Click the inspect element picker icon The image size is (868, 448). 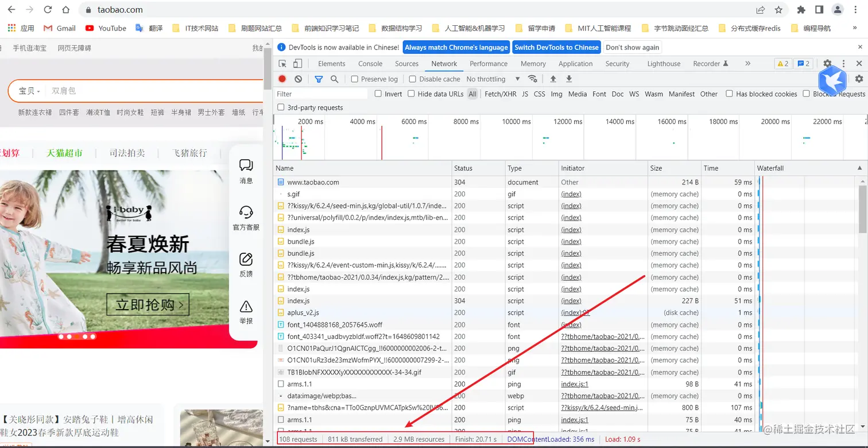[282, 64]
